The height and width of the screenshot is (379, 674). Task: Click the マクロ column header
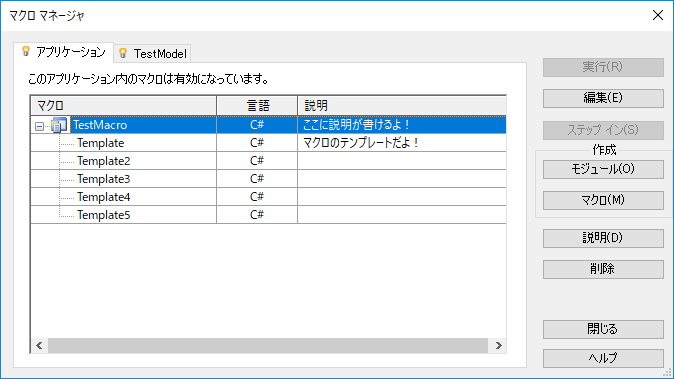coord(123,105)
